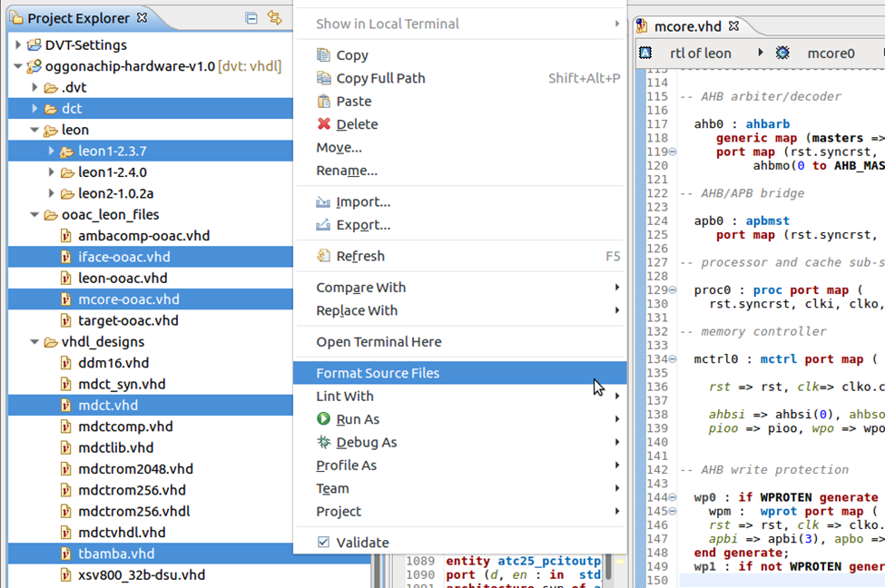Select mdctrom2048.vhd in the tree
This screenshot has width=885, height=588.
(x=135, y=468)
